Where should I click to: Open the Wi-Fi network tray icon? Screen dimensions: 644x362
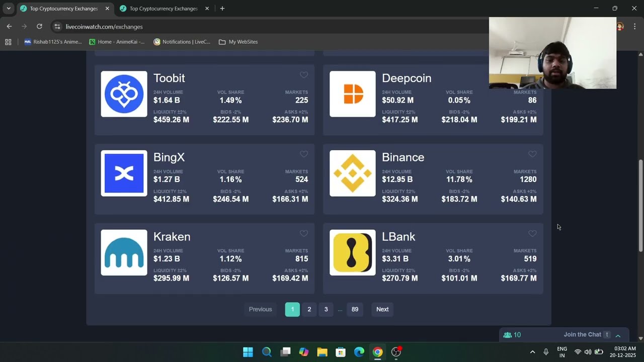(578, 352)
